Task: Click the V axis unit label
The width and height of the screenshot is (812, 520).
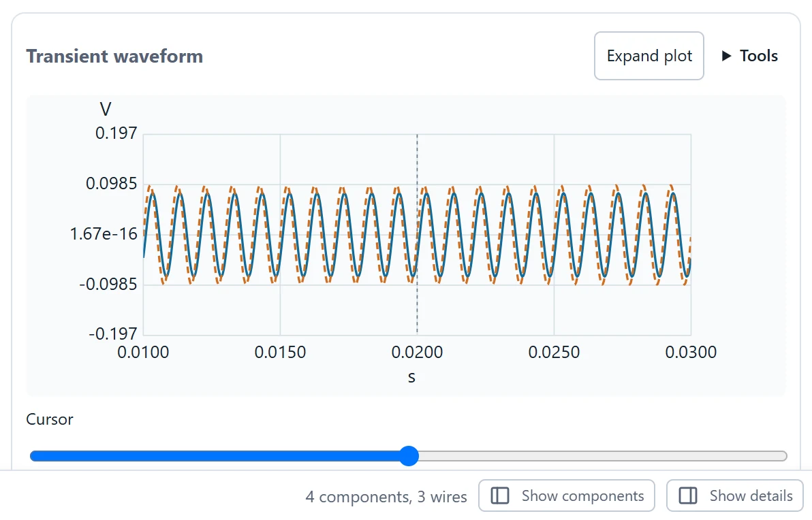Action: 105,109
